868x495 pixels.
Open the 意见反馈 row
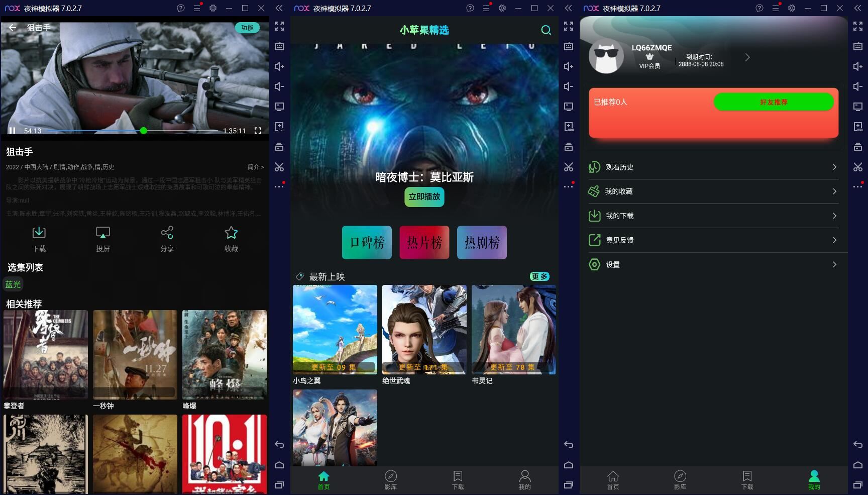pyautogui.click(x=714, y=240)
